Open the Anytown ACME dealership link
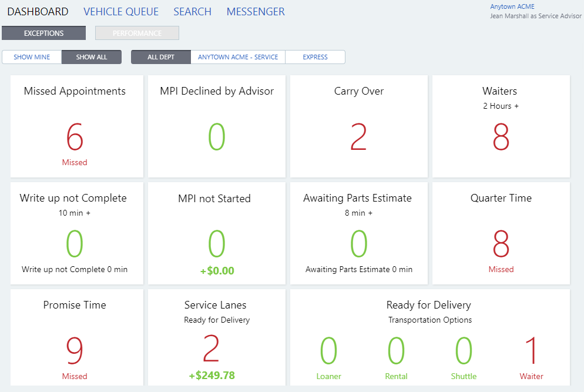This screenshot has width=584, height=392. pyautogui.click(x=512, y=6)
